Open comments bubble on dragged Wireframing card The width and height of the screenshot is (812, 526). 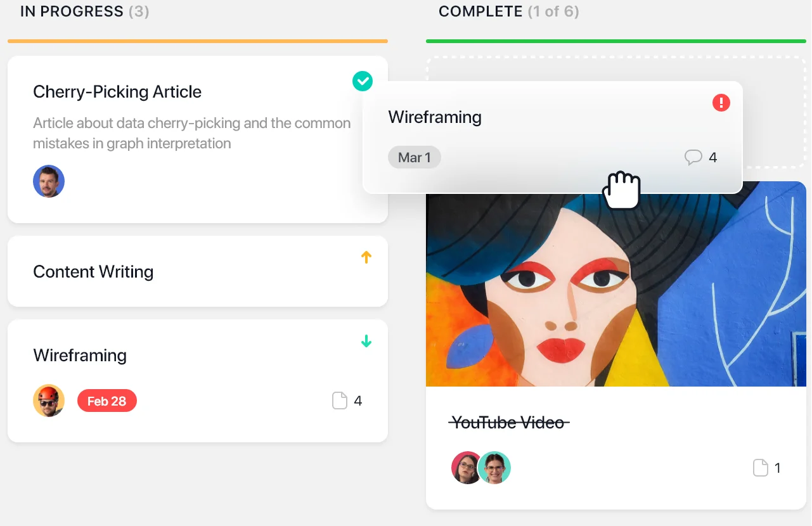(693, 157)
